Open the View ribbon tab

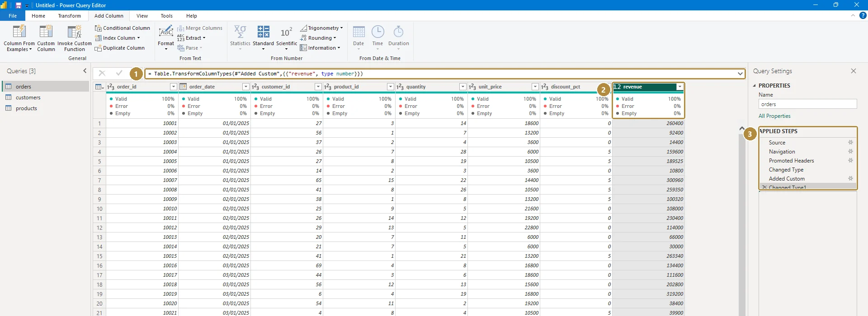coord(142,16)
